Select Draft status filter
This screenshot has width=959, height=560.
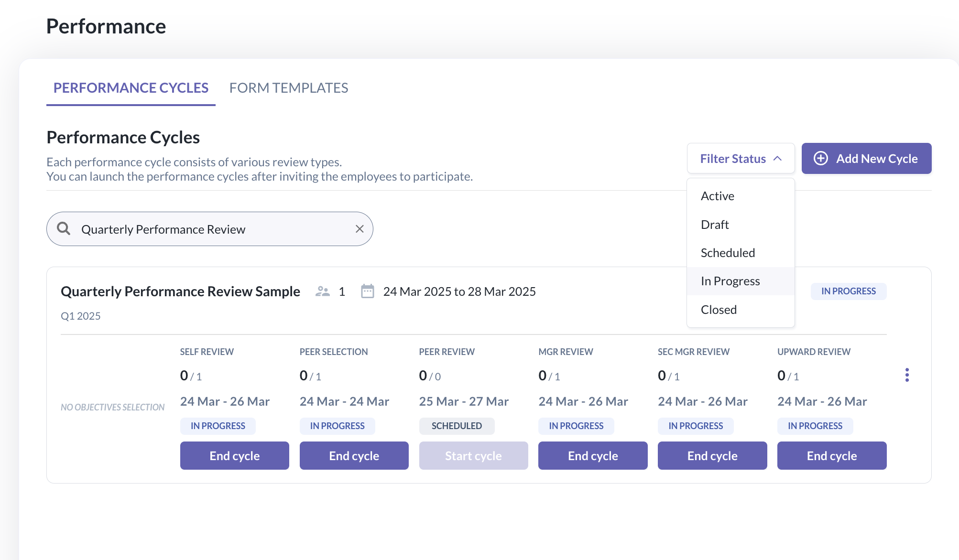pos(715,225)
